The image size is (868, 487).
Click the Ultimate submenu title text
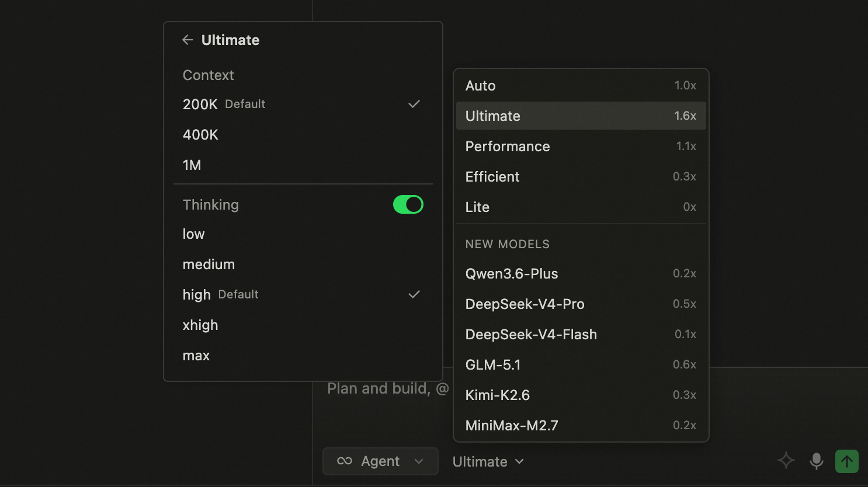click(x=230, y=40)
